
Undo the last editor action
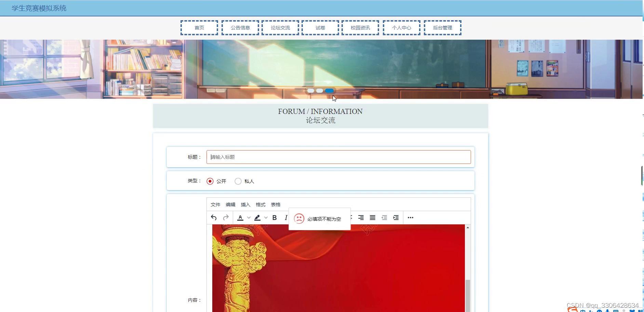[x=214, y=218]
